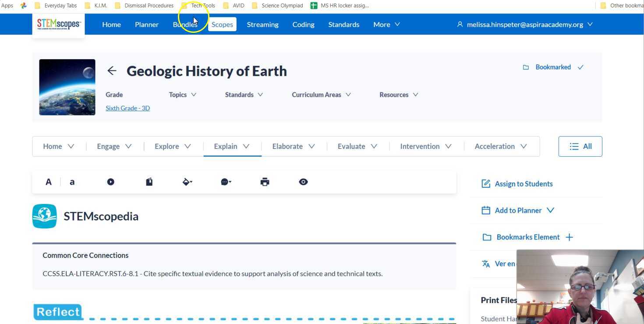This screenshot has height=324, width=644.
Task: Toggle the eye visibility icon in the toolbar
Action: click(x=303, y=182)
